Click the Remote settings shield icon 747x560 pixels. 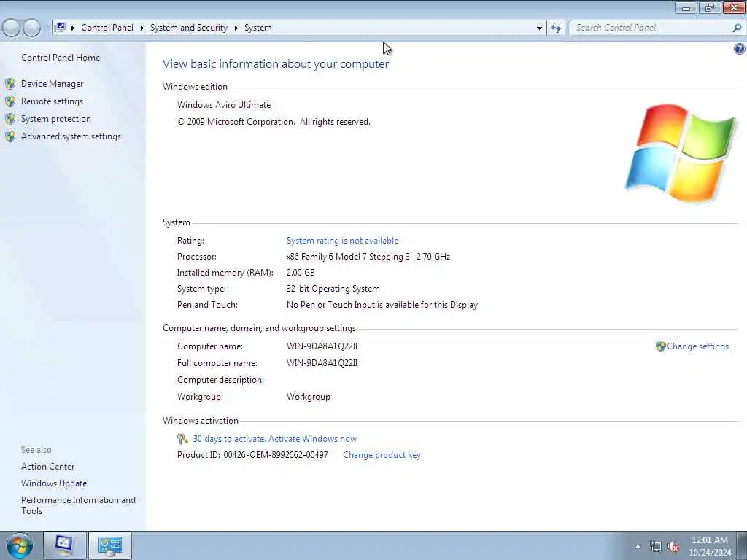coord(10,101)
